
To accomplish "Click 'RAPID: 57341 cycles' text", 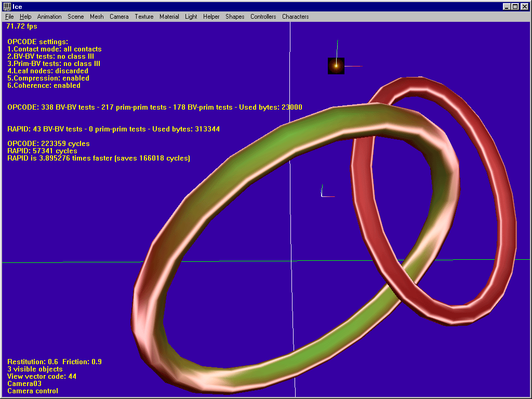I will [x=42, y=151].
